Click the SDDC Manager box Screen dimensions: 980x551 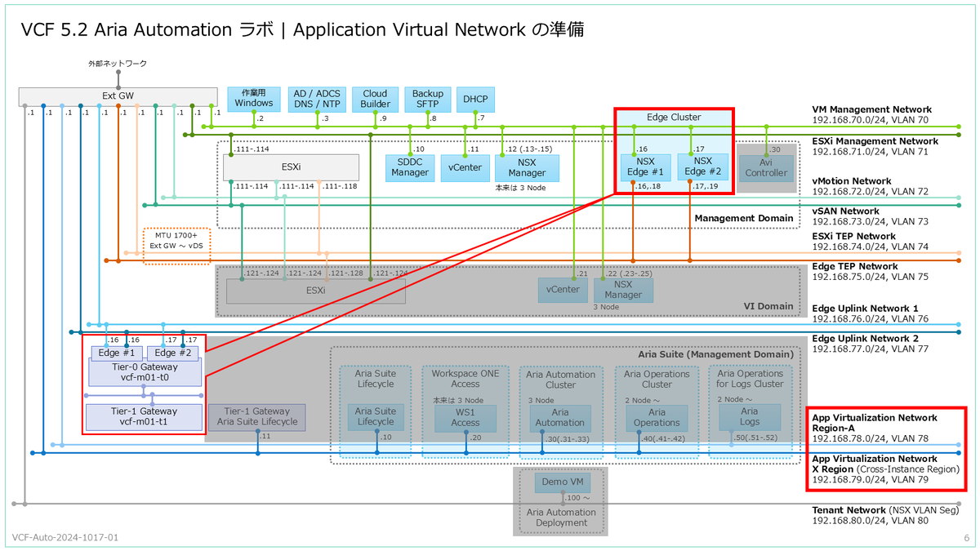tap(409, 167)
